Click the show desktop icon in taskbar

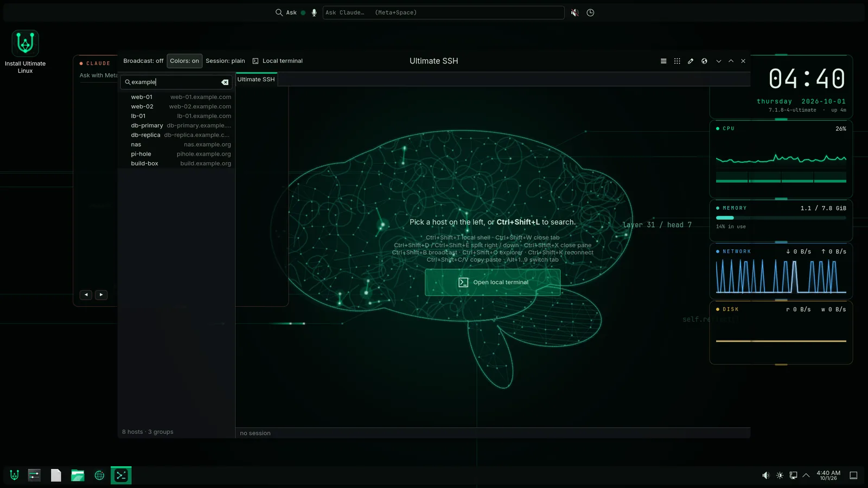pos(853,476)
